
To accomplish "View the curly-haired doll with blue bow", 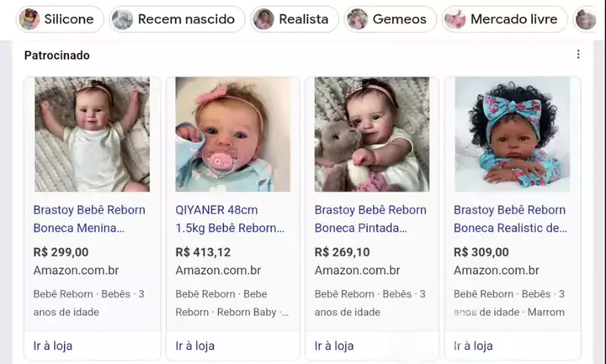I will [x=512, y=135].
